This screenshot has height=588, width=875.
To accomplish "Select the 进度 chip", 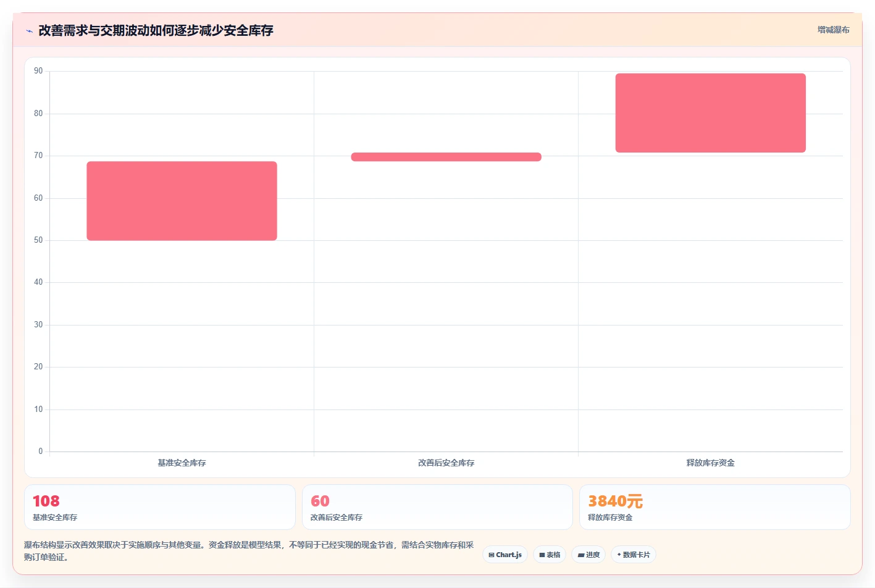I will tap(588, 555).
